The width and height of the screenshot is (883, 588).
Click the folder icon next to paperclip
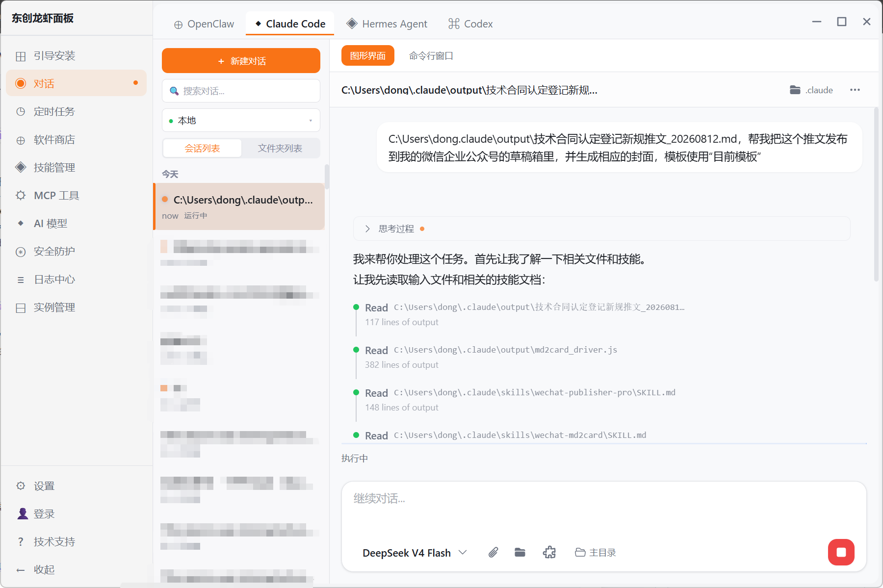pyautogui.click(x=520, y=553)
